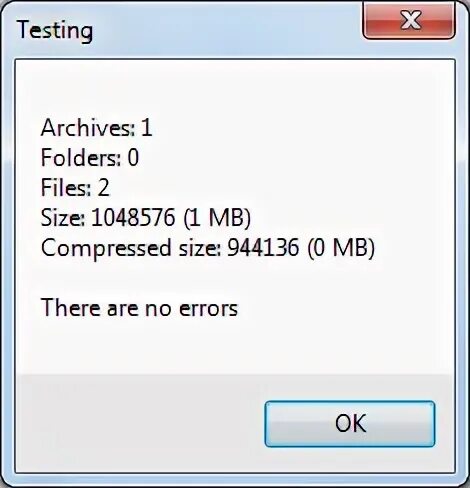470x488 pixels.
Task: Click the Archives count value 1
Action: (x=147, y=128)
